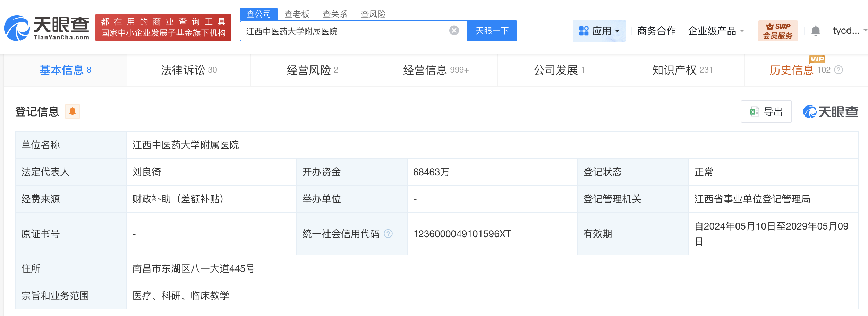Open the 商务合作 link
The height and width of the screenshot is (316, 868).
(x=656, y=31)
